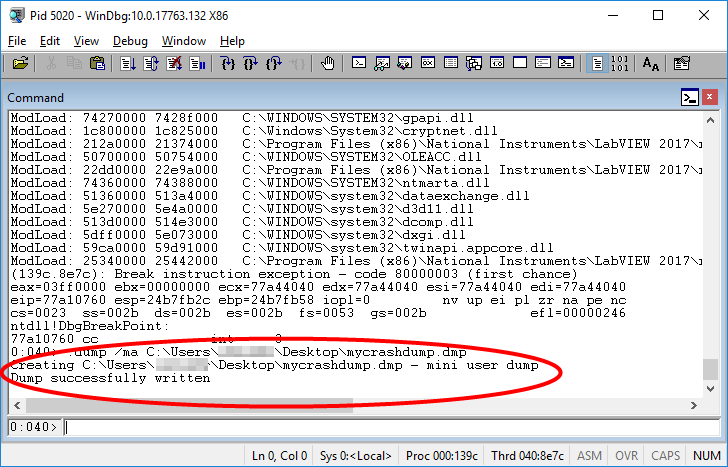
Task: Open the Options toolbar icon
Action: click(682, 64)
